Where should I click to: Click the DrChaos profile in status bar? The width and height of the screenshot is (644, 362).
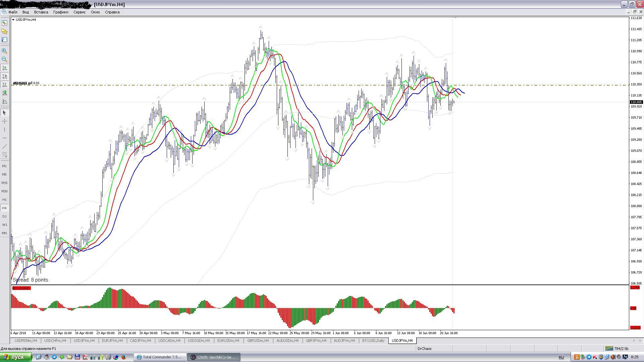click(x=424, y=349)
